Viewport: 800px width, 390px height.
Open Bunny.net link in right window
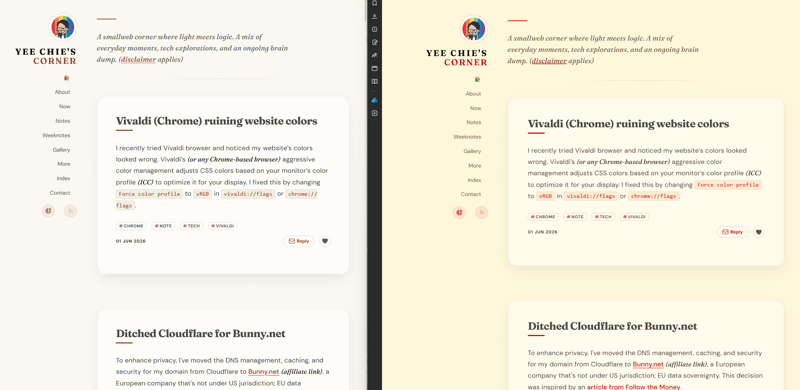click(x=648, y=364)
